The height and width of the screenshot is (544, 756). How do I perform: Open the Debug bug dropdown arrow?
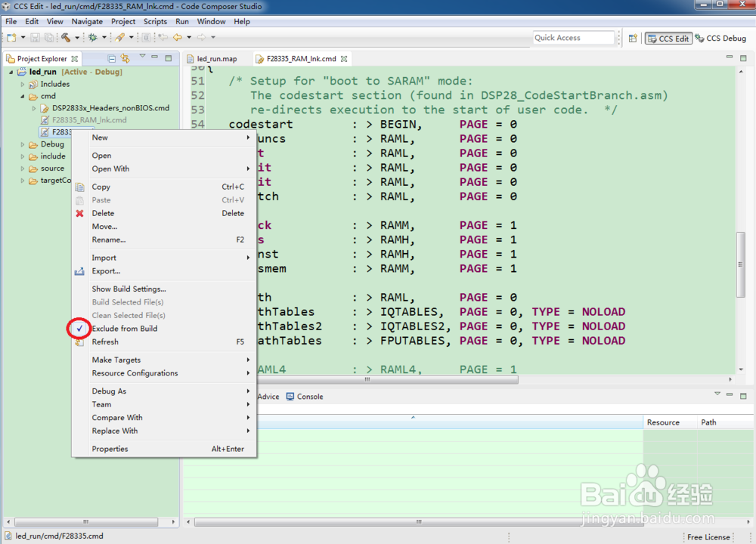pos(104,38)
